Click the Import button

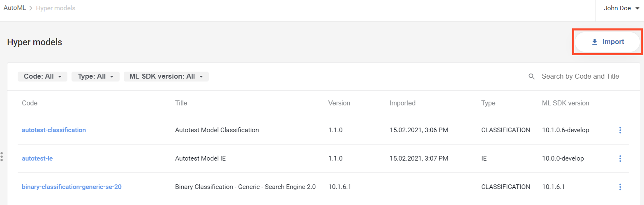point(607,42)
